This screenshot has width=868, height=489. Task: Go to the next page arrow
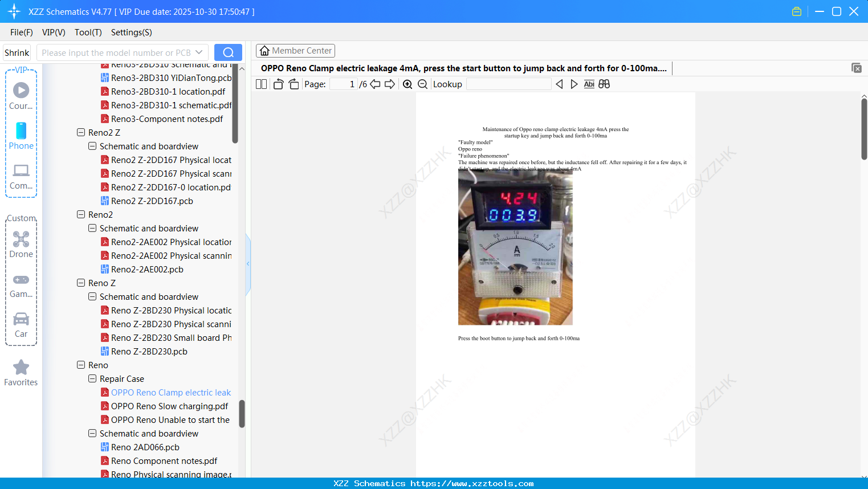390,84
